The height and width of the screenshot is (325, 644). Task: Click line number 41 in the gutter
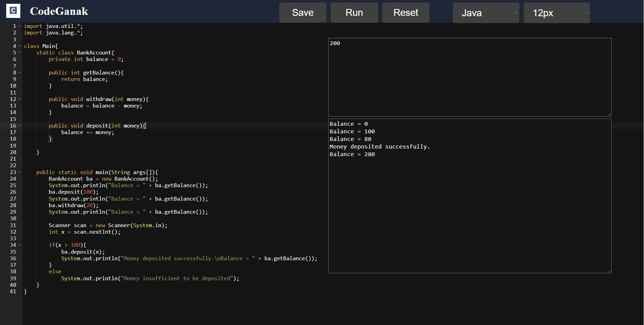click(x=13, y=292)
